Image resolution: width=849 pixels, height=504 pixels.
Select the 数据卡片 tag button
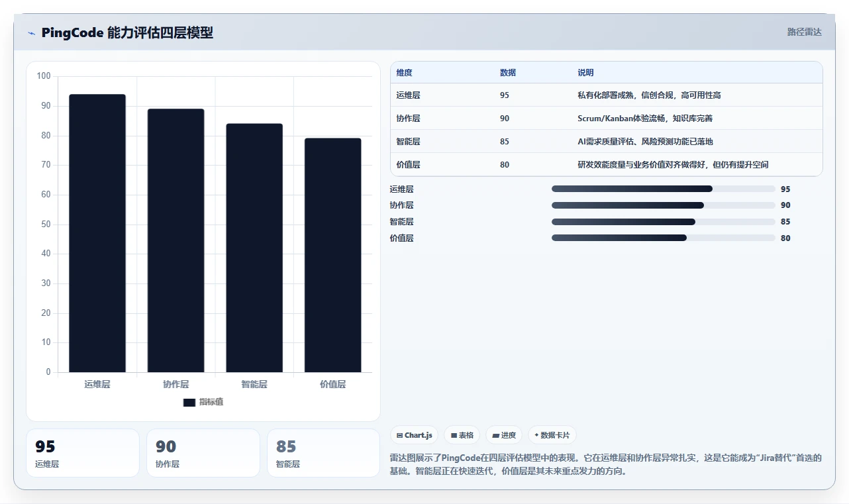click(x=552, y=435)
